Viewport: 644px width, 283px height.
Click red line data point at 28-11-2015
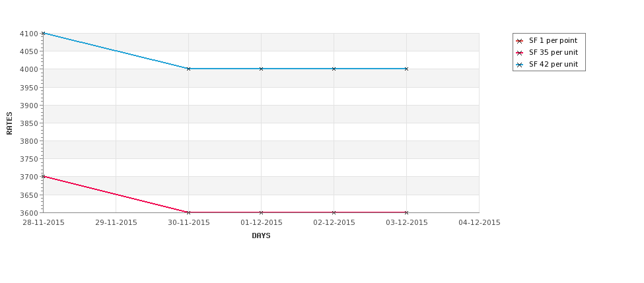[43, 176]
